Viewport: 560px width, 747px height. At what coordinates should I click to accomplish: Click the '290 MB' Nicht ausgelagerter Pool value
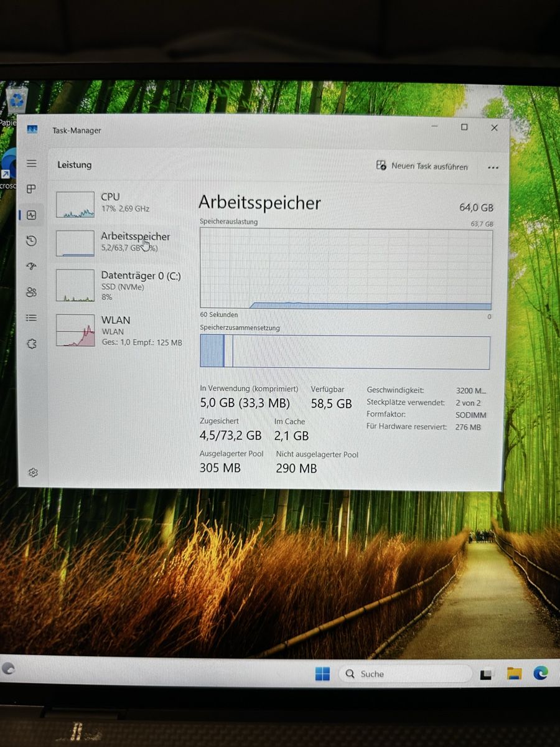coord(296,469)
